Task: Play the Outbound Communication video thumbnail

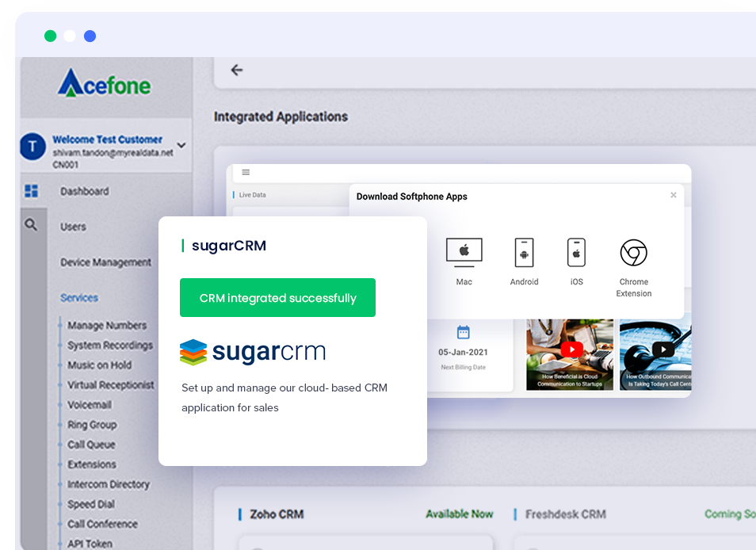Action: coord(663,349)
